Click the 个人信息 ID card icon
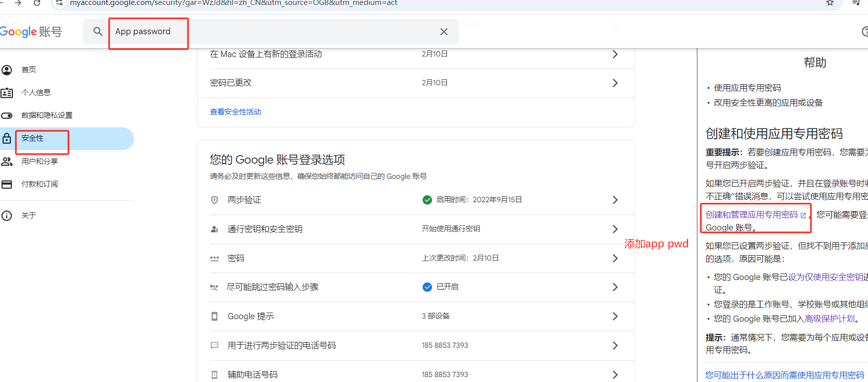 [x=7, y=93]
